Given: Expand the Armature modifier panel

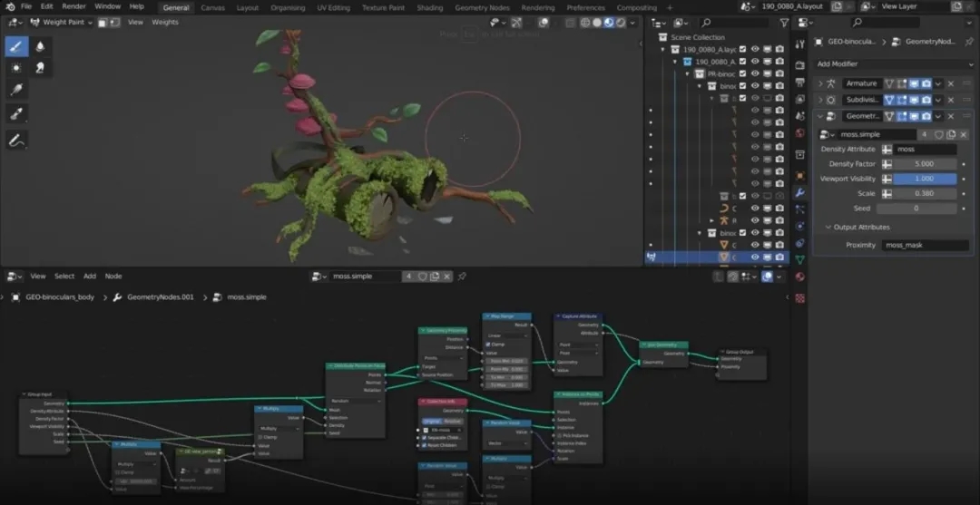Looking at the screenshot, I should (820, 83).
